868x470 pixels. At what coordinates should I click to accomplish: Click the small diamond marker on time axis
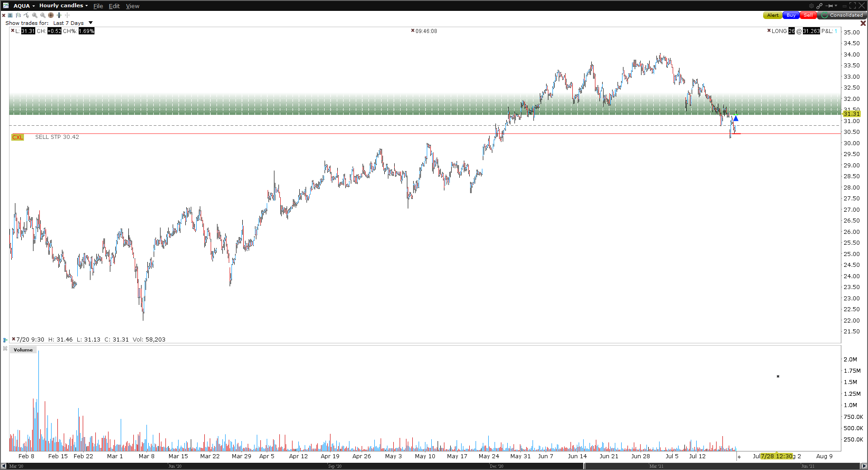click(739, 457)
